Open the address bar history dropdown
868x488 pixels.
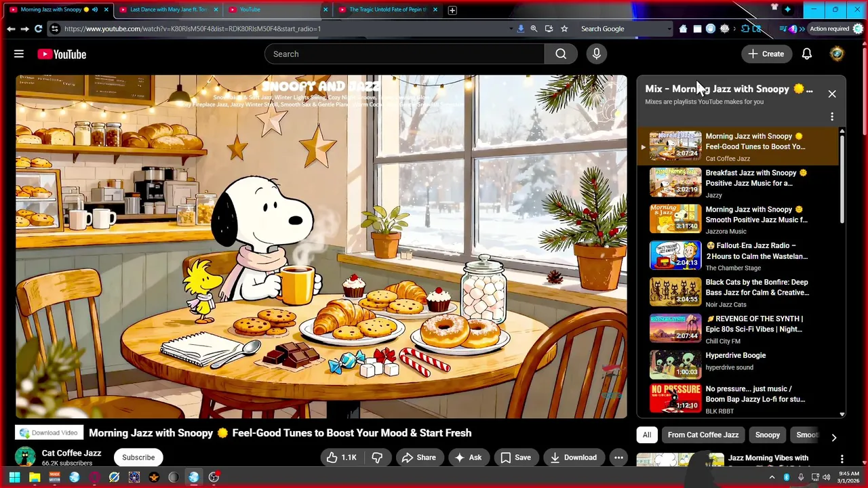point(511,28)
